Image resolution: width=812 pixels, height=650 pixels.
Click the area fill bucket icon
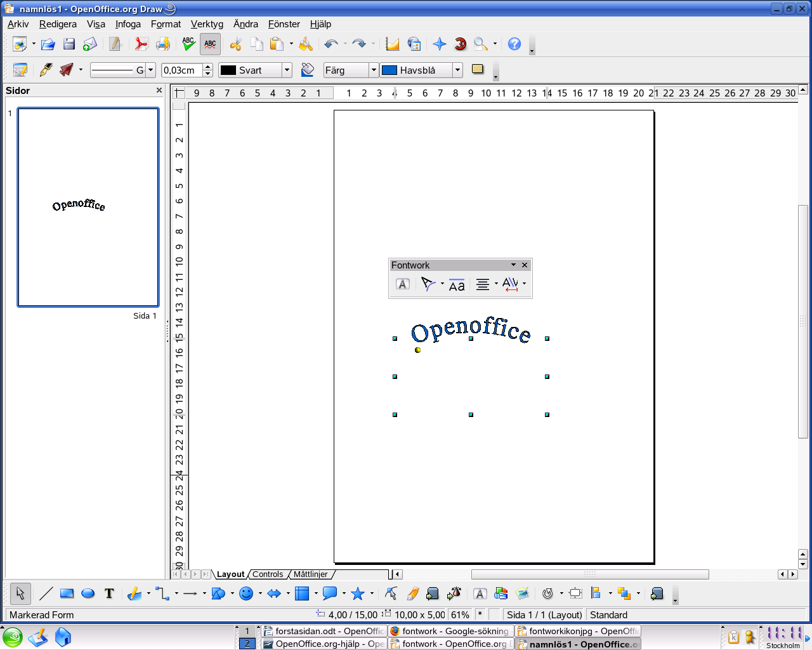pyautogui.click(x=308, y=70)
